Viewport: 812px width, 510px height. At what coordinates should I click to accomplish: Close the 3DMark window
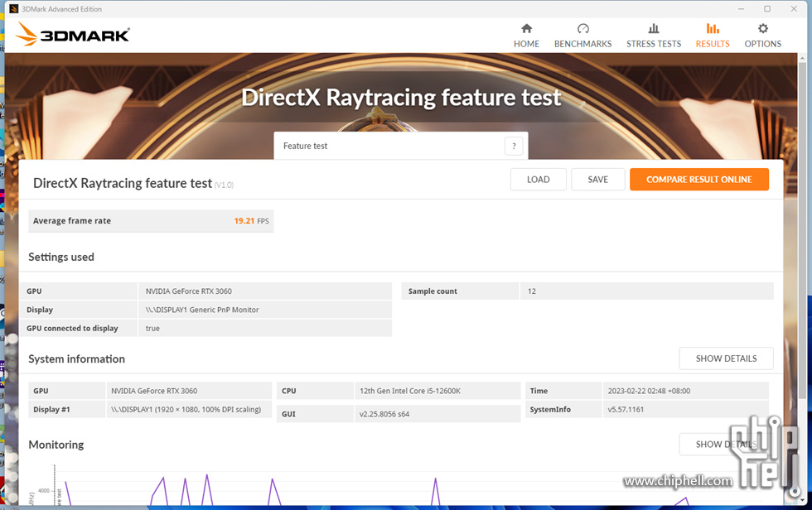click(x=794, y=9)
